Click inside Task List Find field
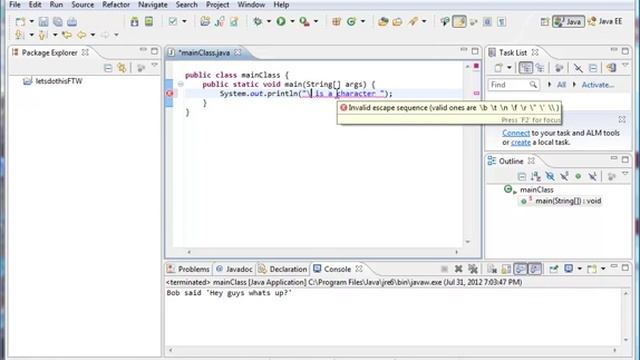This screenshot has height=360, width=640. tap(513, 84)
